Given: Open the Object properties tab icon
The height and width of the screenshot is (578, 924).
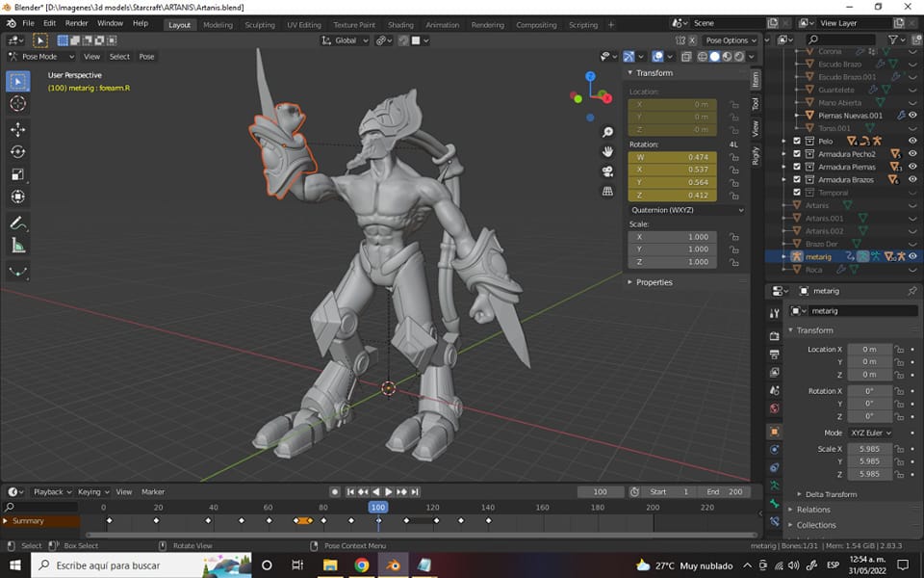Looking at the screenshot, I should point(774,432).
